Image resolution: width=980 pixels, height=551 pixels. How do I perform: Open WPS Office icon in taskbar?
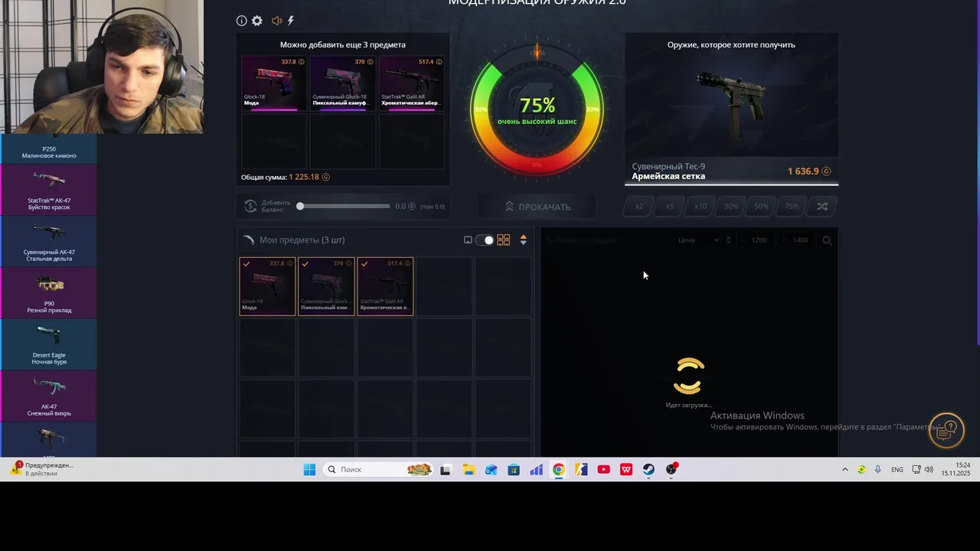coord(626,470)
